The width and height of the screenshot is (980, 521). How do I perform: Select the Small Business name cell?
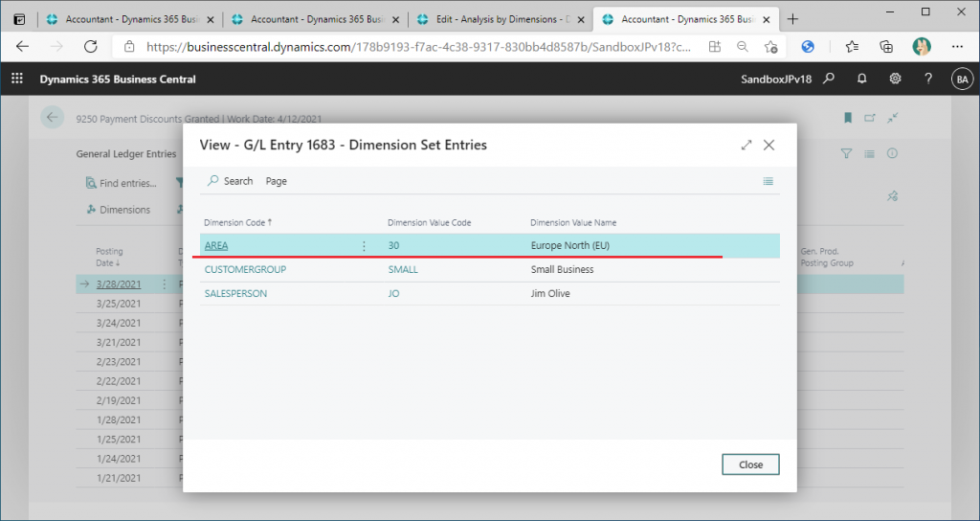click(563, 269)
